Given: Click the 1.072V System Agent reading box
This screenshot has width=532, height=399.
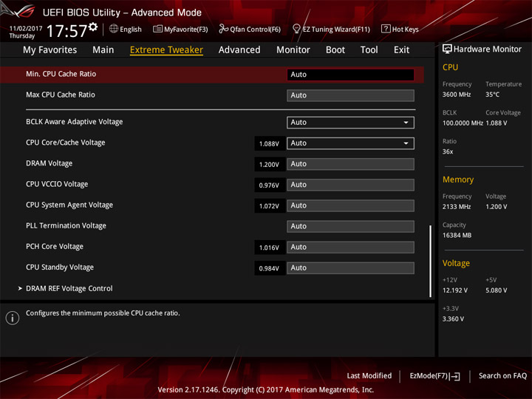Looking at the screenshot, I should click(269, 206).
